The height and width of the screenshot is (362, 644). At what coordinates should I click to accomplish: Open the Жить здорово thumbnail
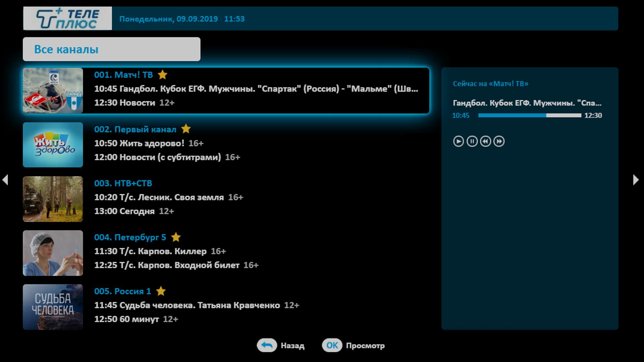pyautogui.click(x=53, y=144)
